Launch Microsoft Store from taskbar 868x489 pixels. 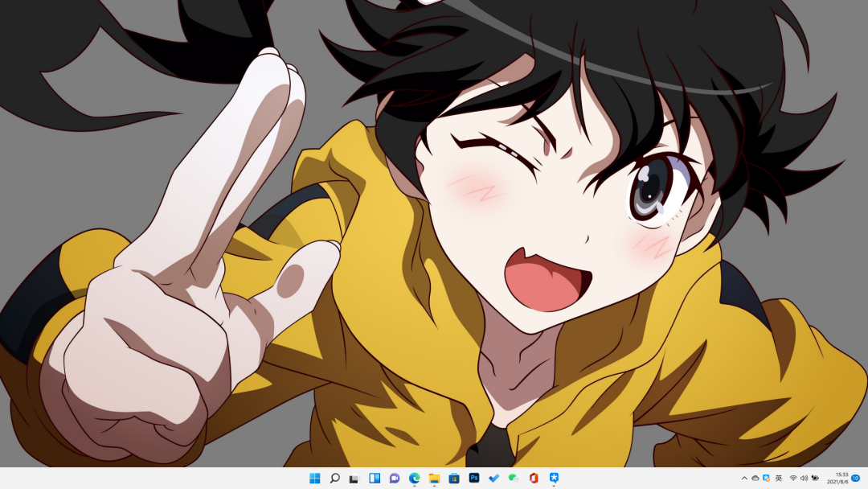tap(454, 479)
